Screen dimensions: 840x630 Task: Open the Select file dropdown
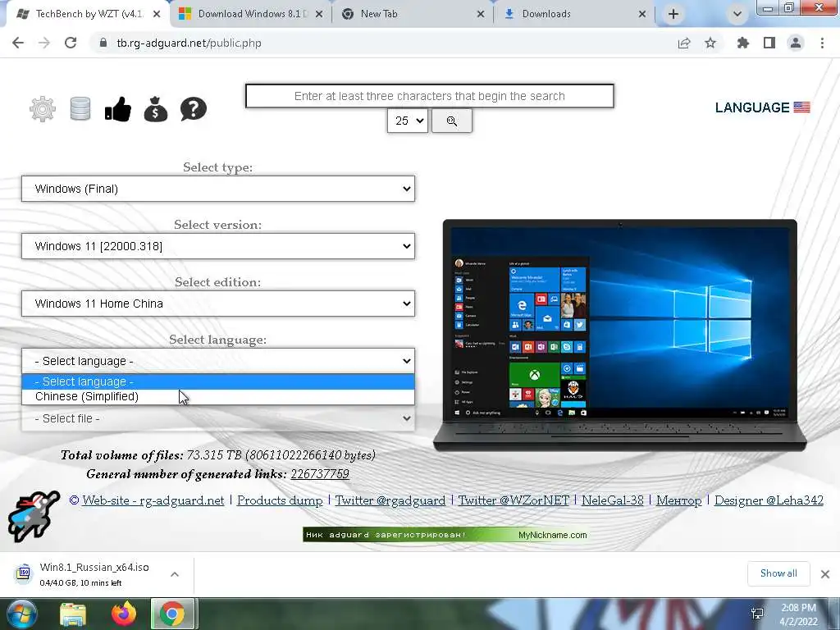pos(218,418)
